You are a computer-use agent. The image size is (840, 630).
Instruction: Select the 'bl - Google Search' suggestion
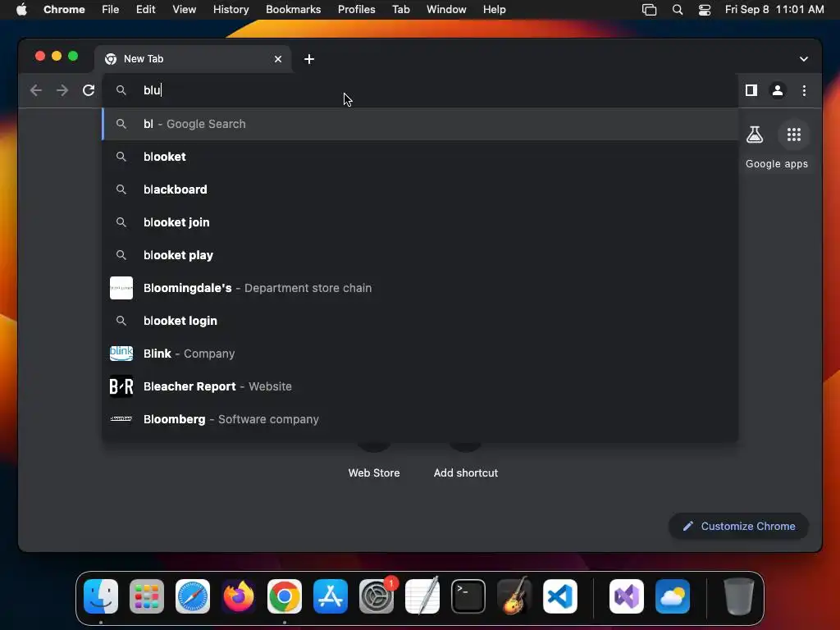[x=420, y=124]
